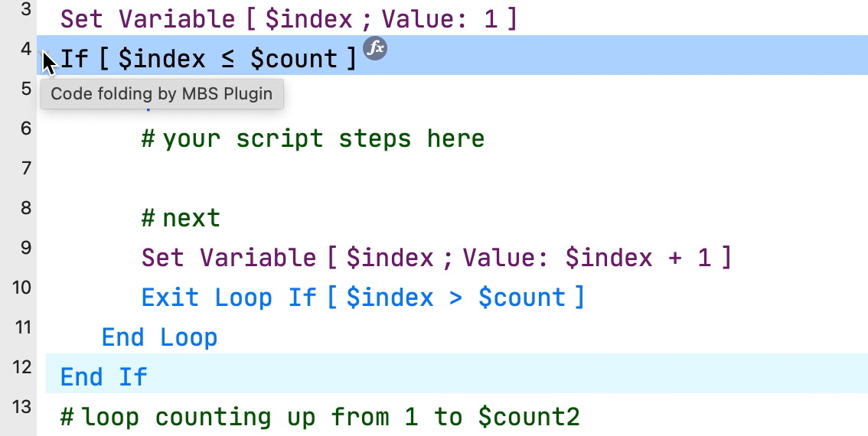Select line number 3 in gutter
The width and height of the screenshot is (868, 436).
pyautogui.click(x=25, y=11)
